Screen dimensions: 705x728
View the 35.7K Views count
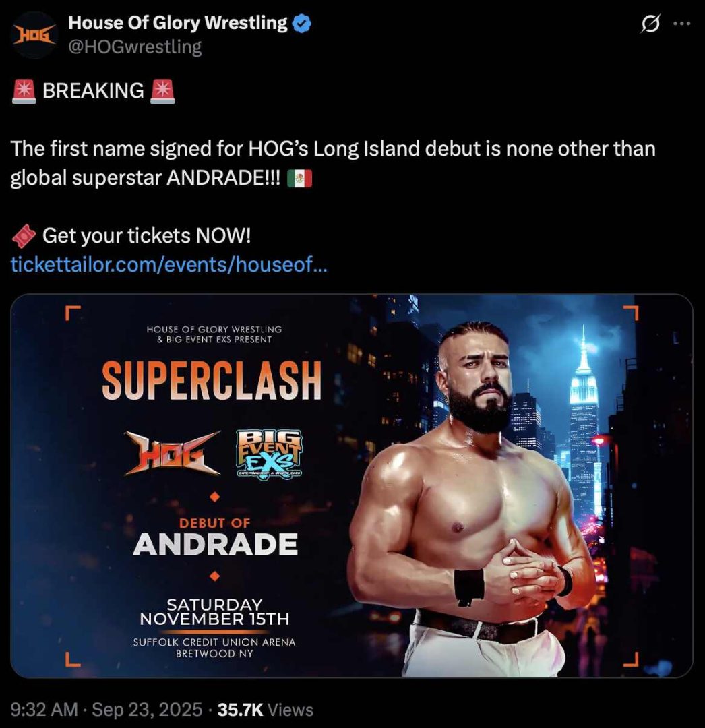coord(270,709)
